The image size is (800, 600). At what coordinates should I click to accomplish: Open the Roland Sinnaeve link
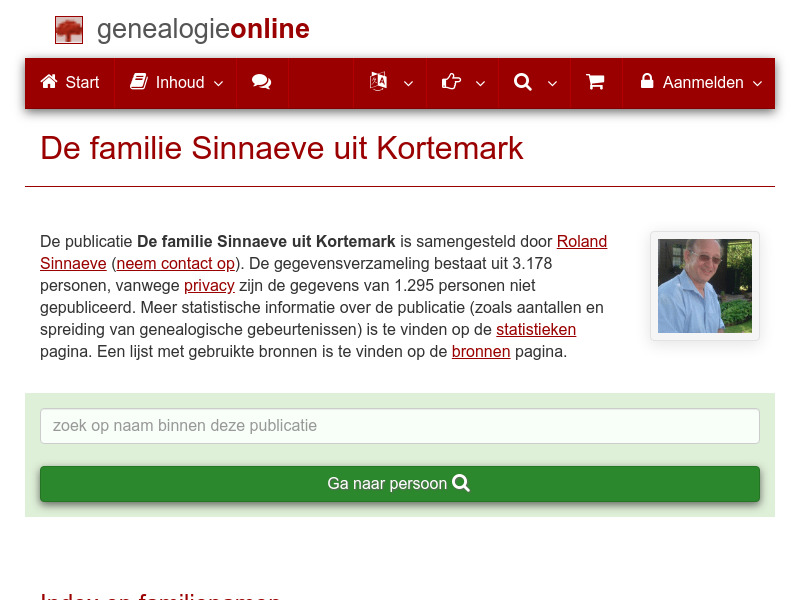point(581,241)
